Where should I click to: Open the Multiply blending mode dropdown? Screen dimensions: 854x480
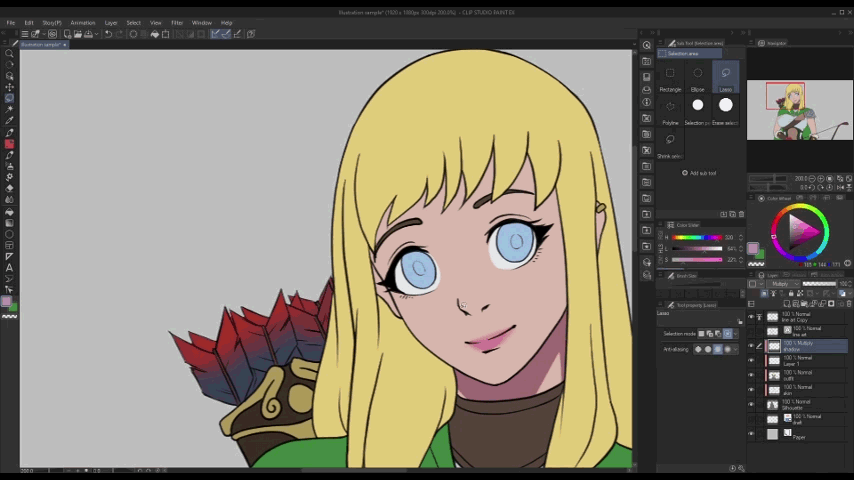tap(785, 284)
